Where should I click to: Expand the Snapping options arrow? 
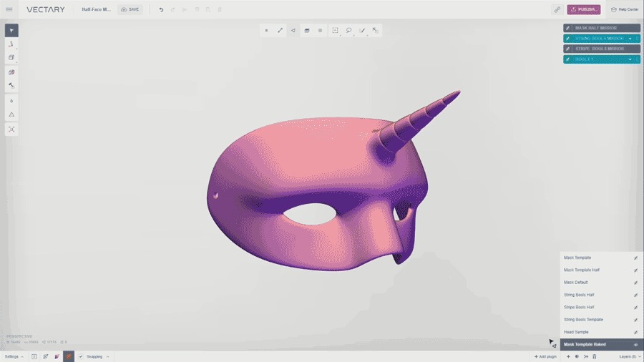tap(107, 356)
